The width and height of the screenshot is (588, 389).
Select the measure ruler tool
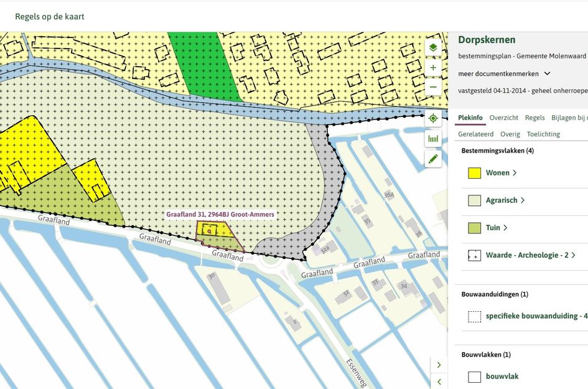[433, 139]
